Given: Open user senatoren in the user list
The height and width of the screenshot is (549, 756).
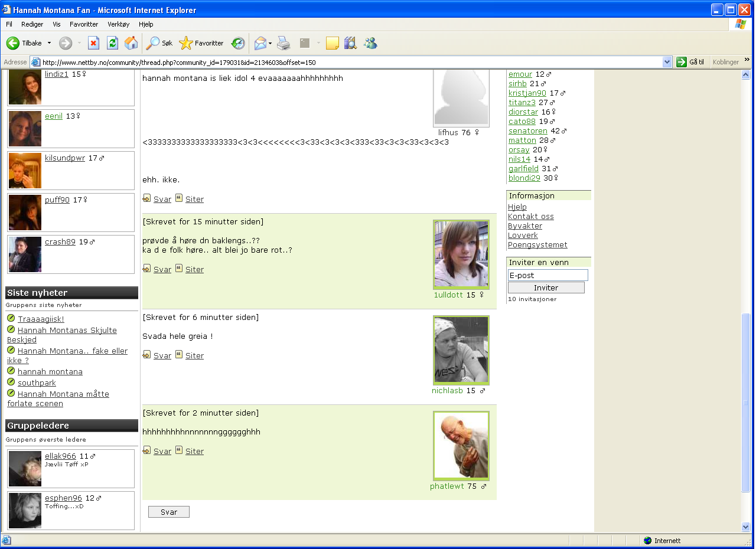Looking at the screenshot, I should pos(528,130).
